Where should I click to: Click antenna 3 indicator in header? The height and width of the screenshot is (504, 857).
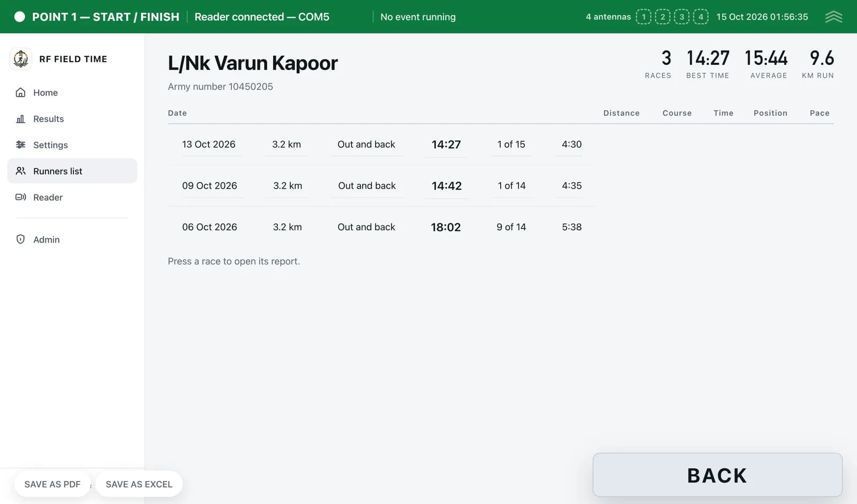(681, 17)
